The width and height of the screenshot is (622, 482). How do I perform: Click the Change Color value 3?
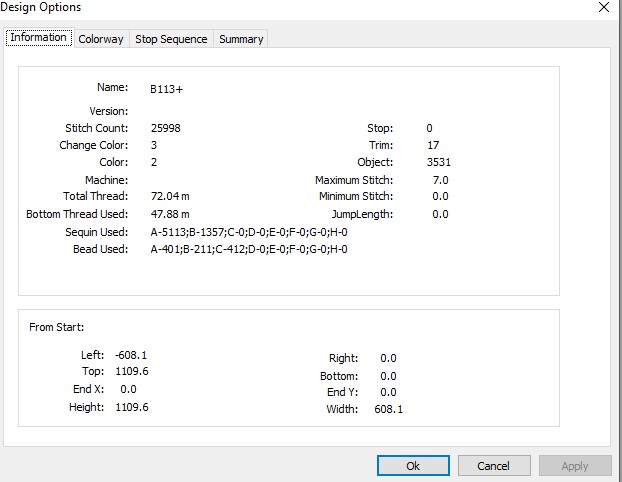tap(154, 145)
